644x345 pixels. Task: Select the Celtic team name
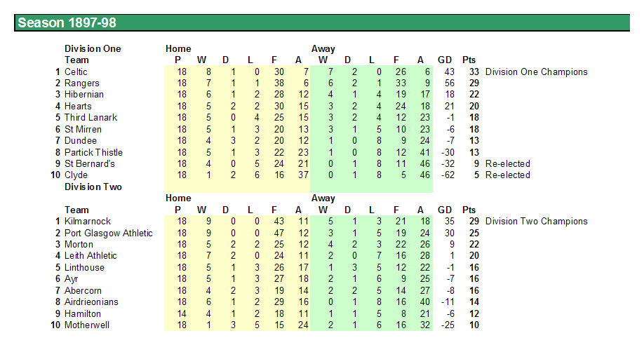76,72
